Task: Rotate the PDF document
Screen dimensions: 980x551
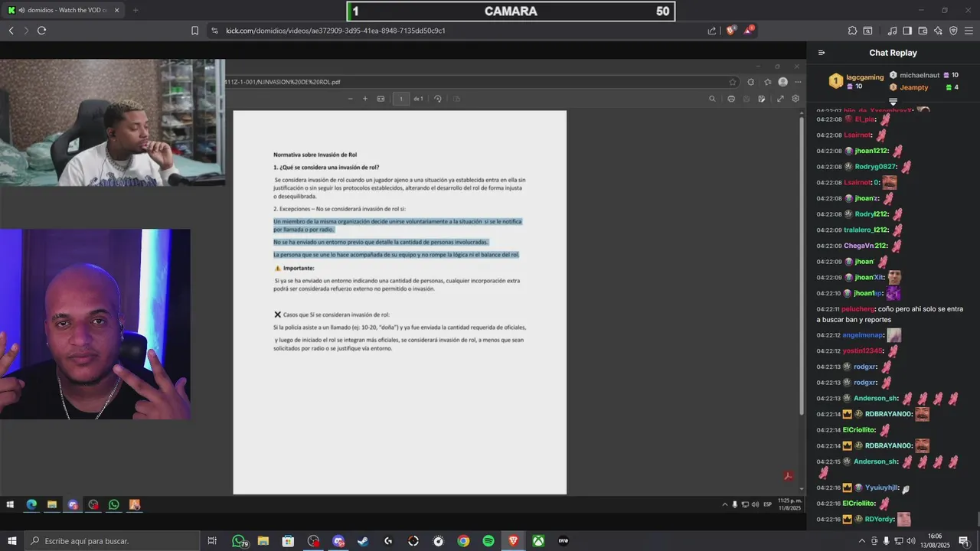Action: tap(438, 99)
